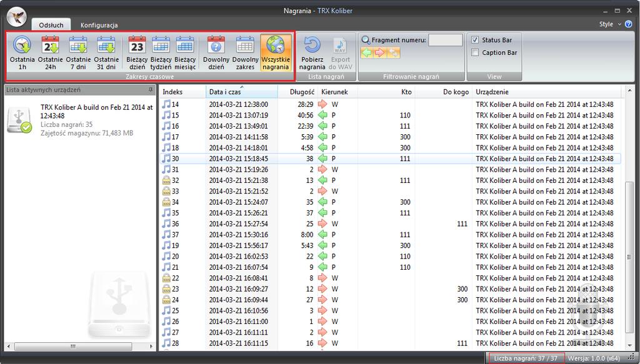
Task: Click Zajętość magazynu 71,483 MB text
Action: (87, 133)
